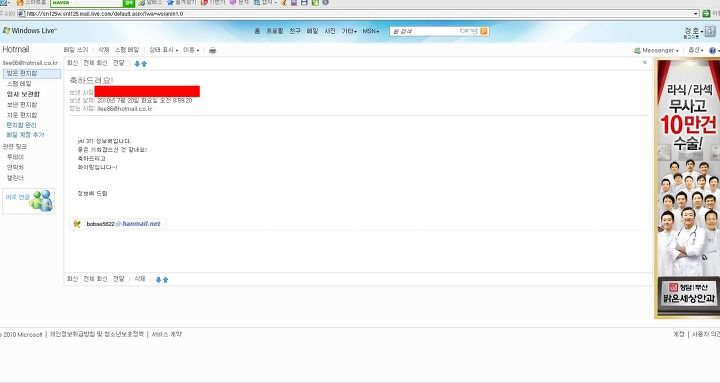Viewport: 720px width, 383px height.
Task: Click 삭제 in top Hotmail toolbar
Action: coord(104,50)
